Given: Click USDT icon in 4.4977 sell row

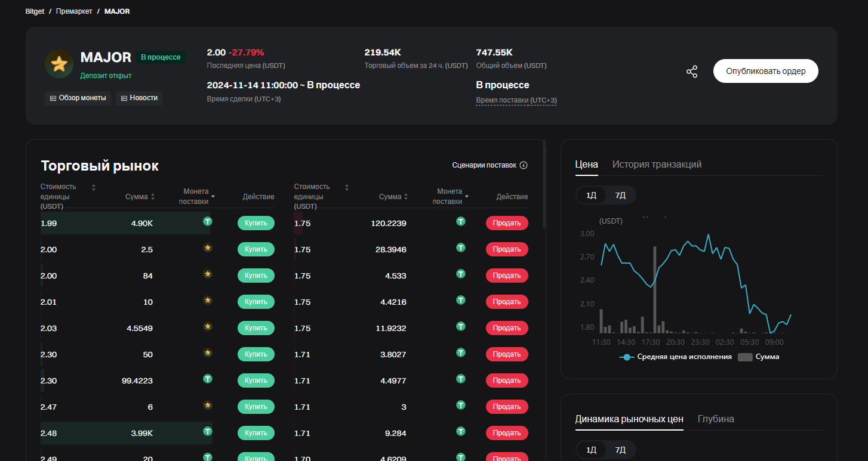Looking at the screenshot, I should (x=461, y=379).
